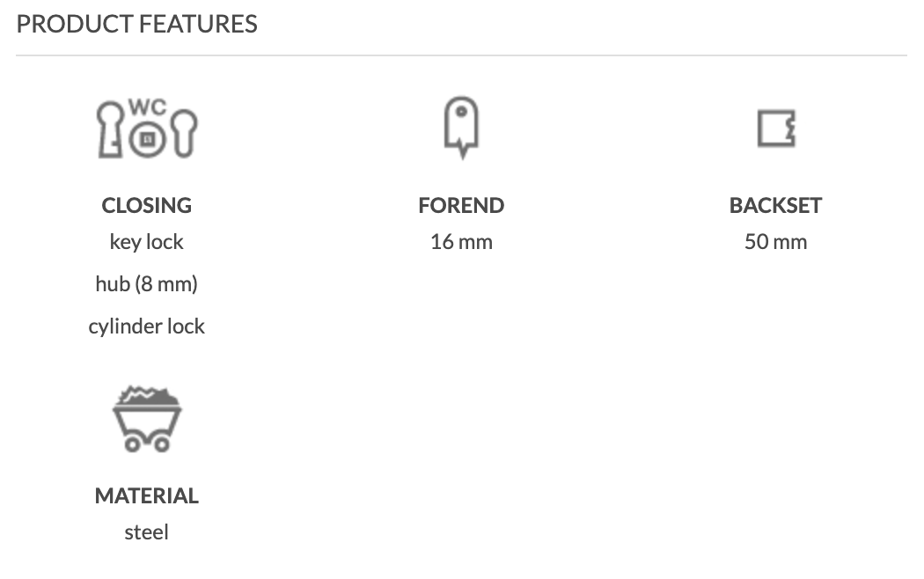
Task: Click the ore pile atop the cart
Action: click(x=147, y=396)
